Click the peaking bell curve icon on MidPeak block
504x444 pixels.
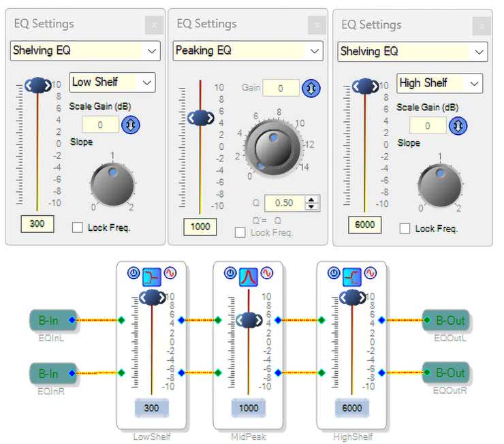pos(248,274)
